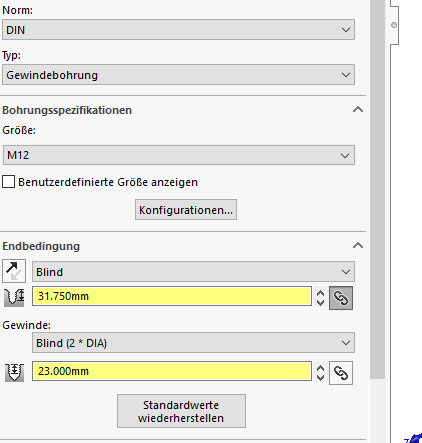Click the 31.750mm depth input field
The width and height of the screenshot is (422, 443).
(172, 296)
